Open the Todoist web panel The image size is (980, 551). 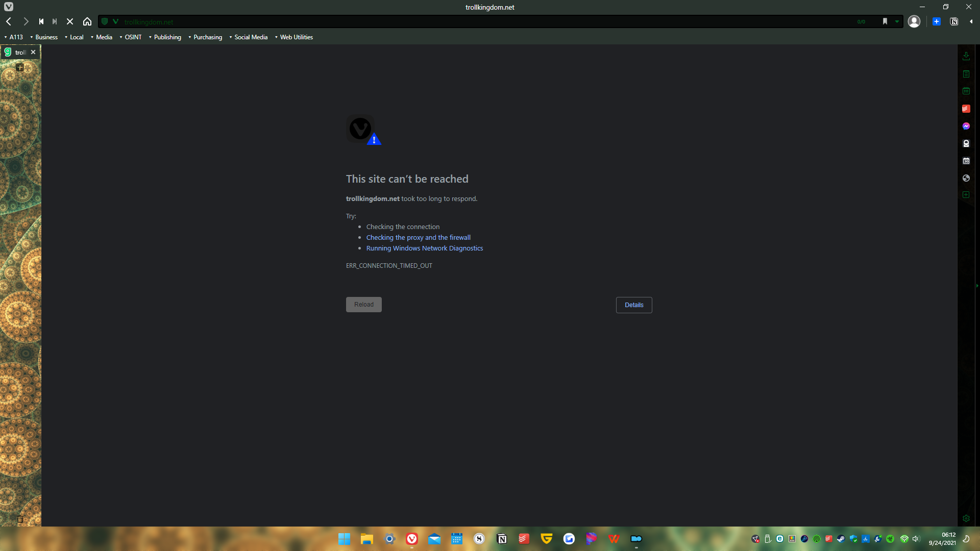point(966,109)
